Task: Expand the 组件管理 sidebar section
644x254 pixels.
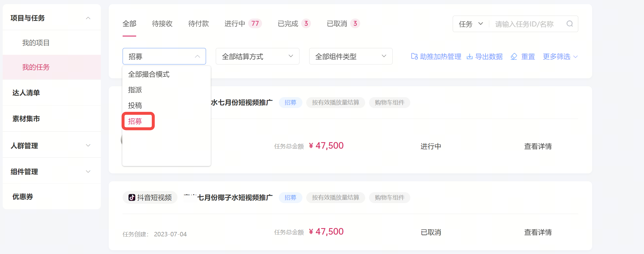Action: [x=88, y=172]
